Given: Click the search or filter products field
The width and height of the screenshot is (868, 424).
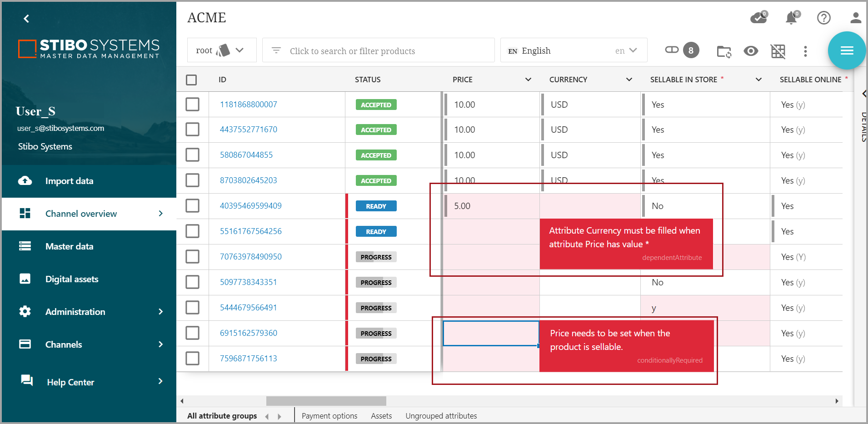Looking at the screenshot, I should point(378,51).
